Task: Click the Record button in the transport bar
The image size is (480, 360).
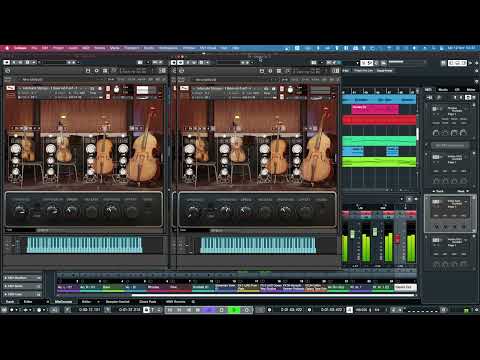Action: (x=247, y=310)
